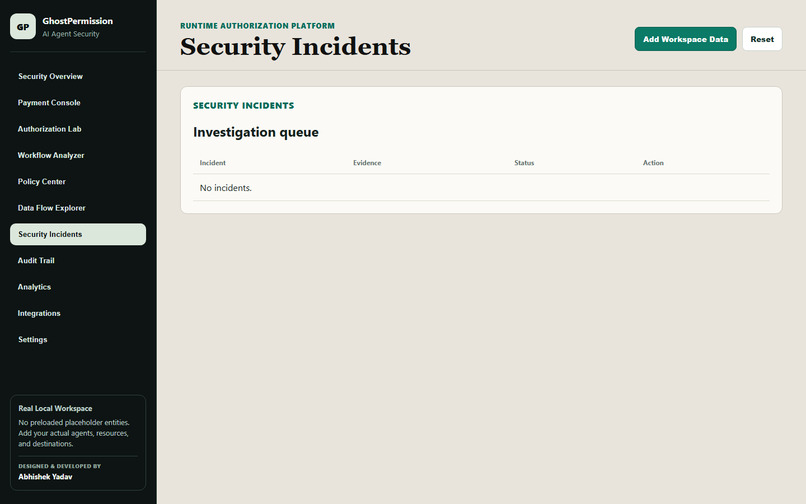Open Security Overview page

pyautogui.click(x=78, y=76)
